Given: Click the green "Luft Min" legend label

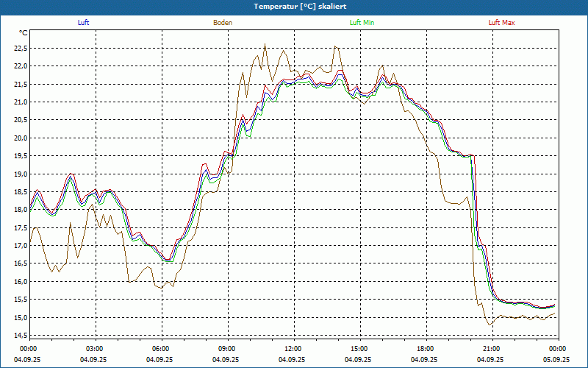Looking at the screenshot, I should [x=362, y=23].
